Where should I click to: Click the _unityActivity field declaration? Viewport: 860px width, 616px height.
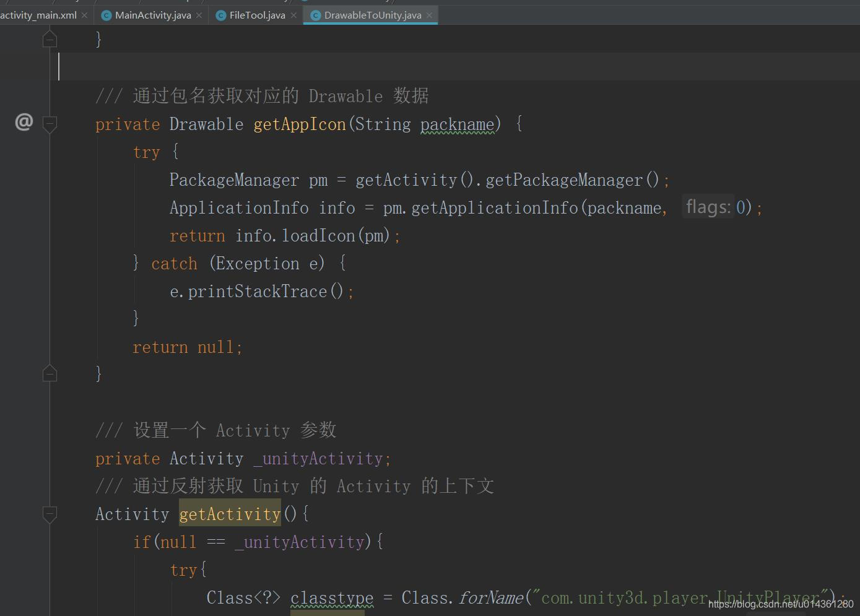[x=318, y=459]
